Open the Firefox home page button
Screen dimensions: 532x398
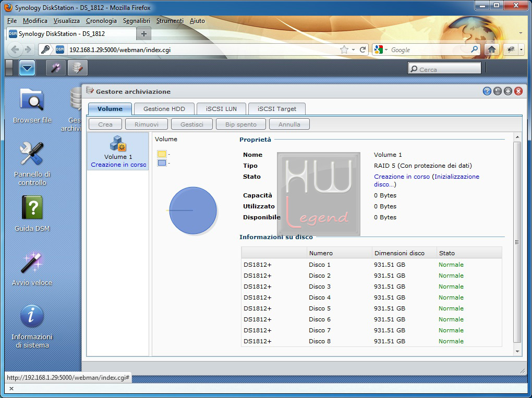click(x=492, y=50)
